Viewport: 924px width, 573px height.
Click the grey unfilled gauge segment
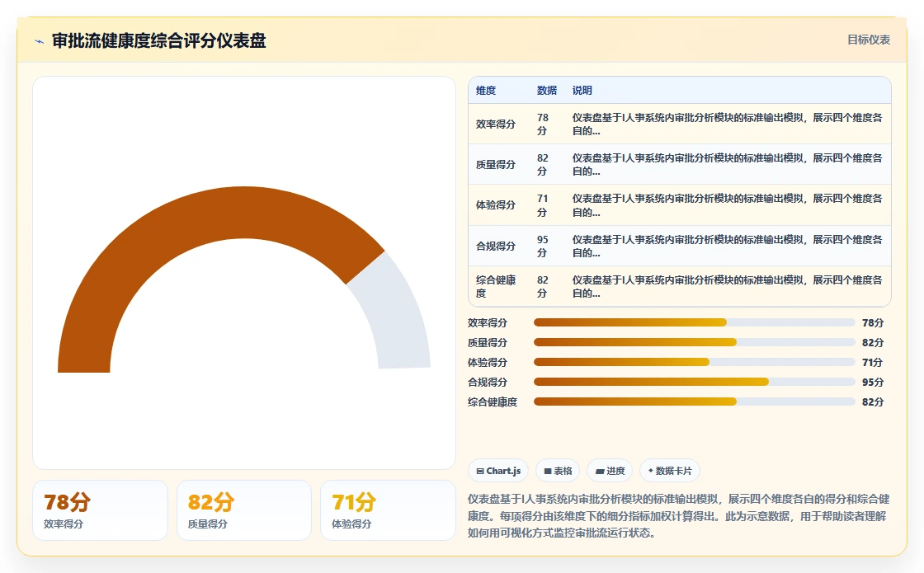[395, 312]
